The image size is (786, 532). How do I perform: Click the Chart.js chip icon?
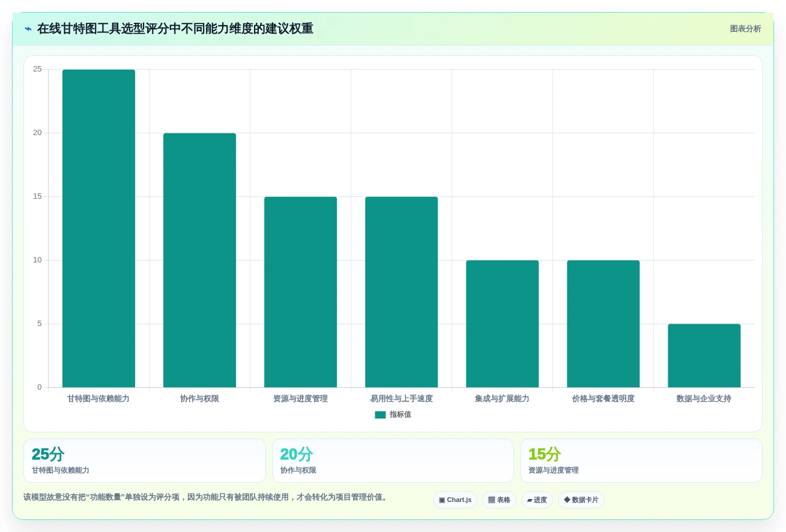pyautogui.click(x=442, y=500)
